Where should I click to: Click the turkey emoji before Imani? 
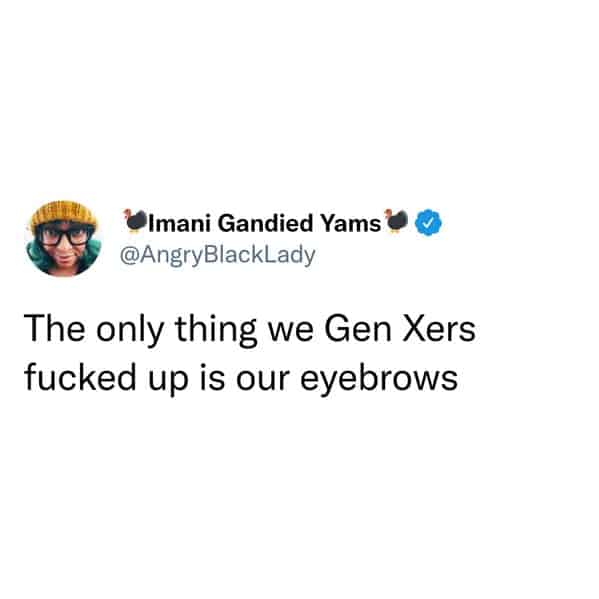pos(136,220)
